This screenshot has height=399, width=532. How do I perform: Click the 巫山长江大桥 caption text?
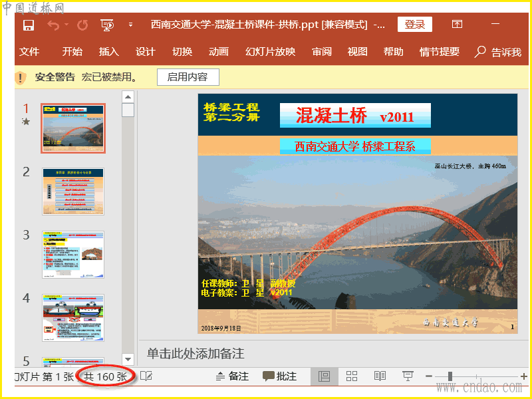[x=470, y=166]
